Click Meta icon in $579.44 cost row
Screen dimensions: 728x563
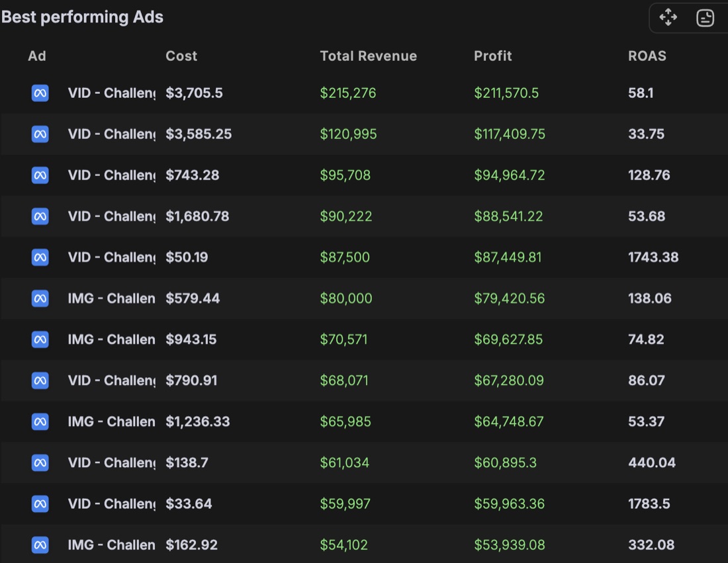pyautogui.click(x=40, y=298)
